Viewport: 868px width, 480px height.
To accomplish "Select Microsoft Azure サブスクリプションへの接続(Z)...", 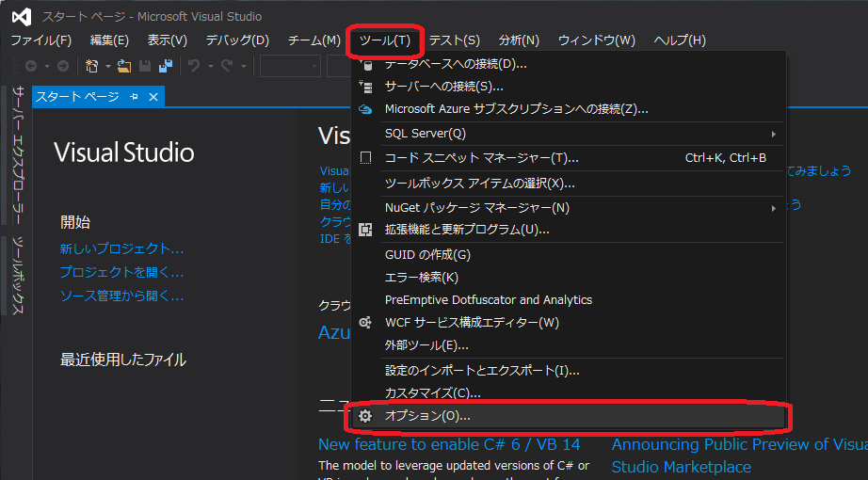I will (569, 109).
